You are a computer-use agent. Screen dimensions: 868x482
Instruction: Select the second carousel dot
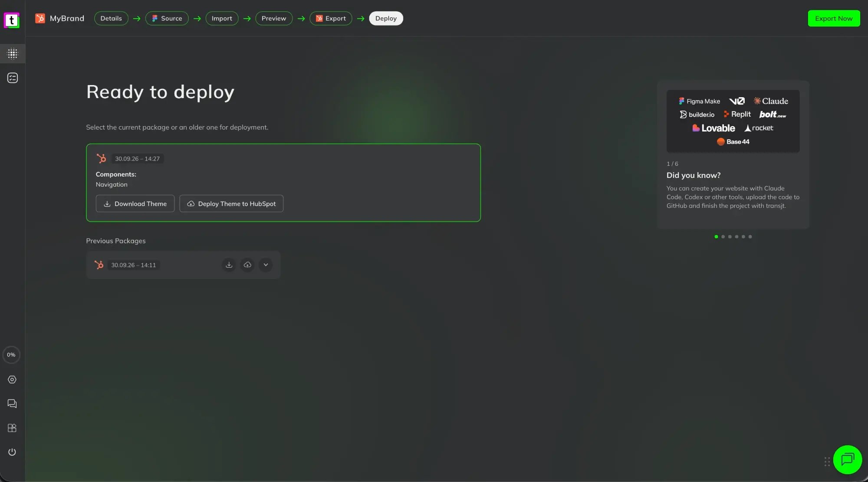[723, 236]
